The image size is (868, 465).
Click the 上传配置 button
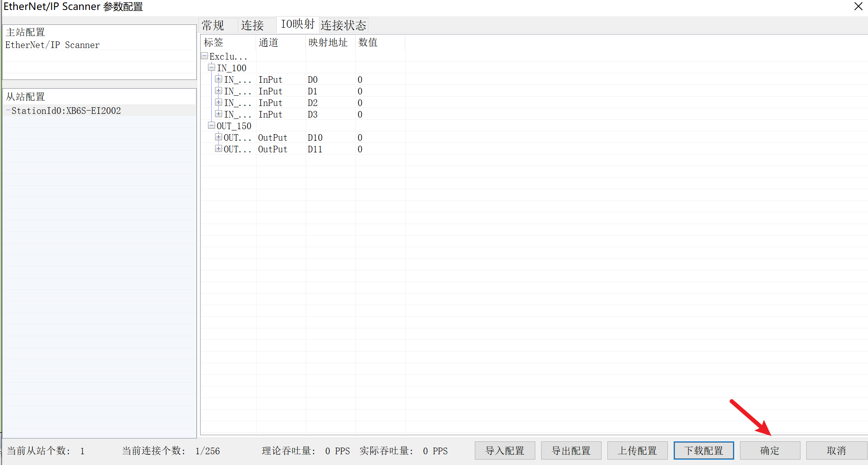tap(637, 451)
